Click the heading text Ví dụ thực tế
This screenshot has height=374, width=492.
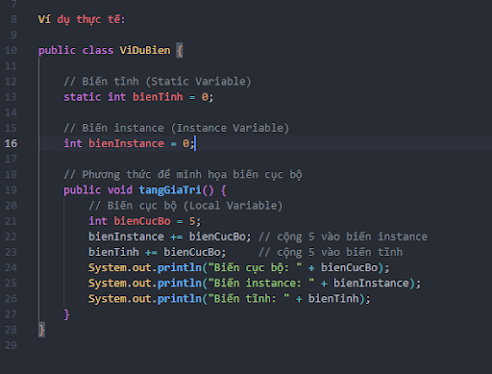point(81,19)
